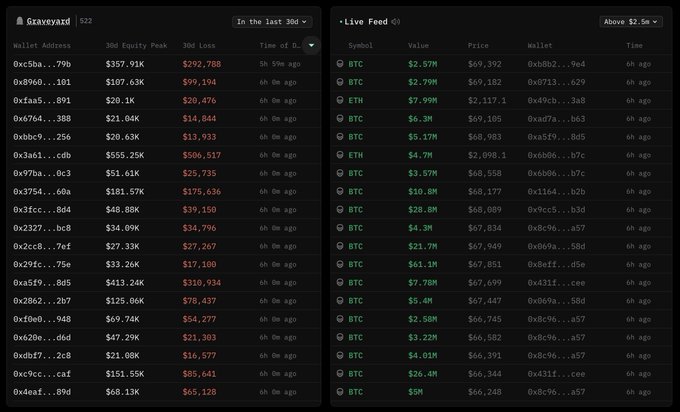The image size is (680, 412).
Task: Select the 0xfaa5...891 wallet row
Action: click(x=163, y=100)
